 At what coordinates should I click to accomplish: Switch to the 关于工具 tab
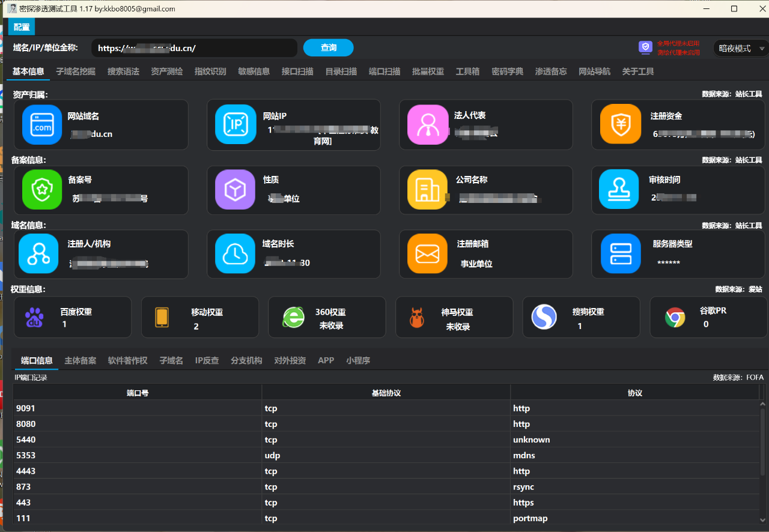click(638, 71)
